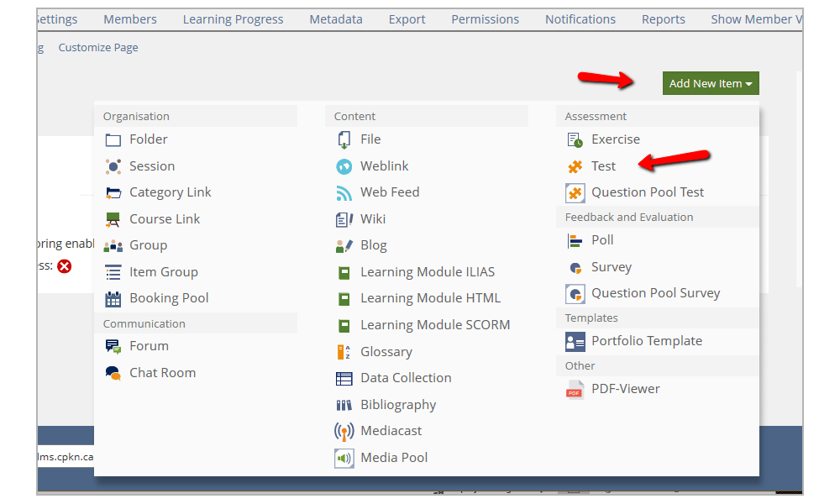The image size is (840, 504).
Task: Click the Folder icon under Organisation
Action: (113, 139)
